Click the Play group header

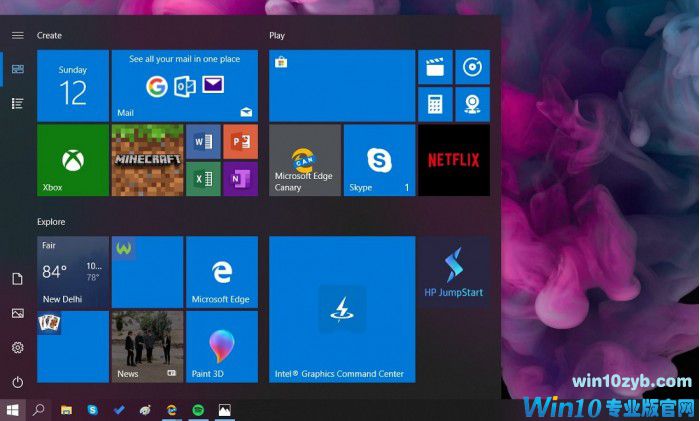point(277,35)
